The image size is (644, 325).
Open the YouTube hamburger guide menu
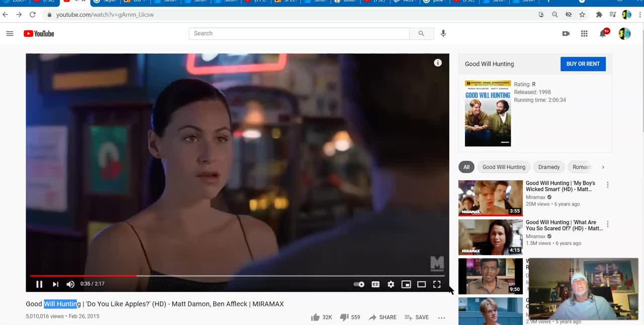pyautogui.click(x=10, y=34)
